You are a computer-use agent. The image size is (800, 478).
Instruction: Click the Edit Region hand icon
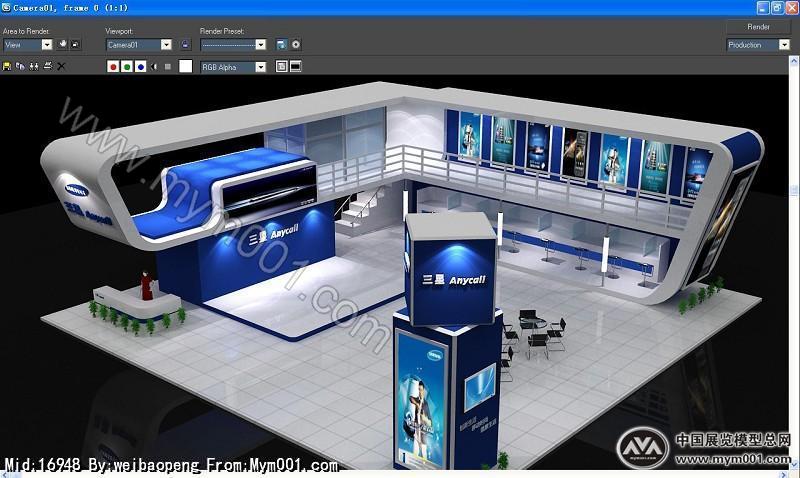tap(63, 44)
